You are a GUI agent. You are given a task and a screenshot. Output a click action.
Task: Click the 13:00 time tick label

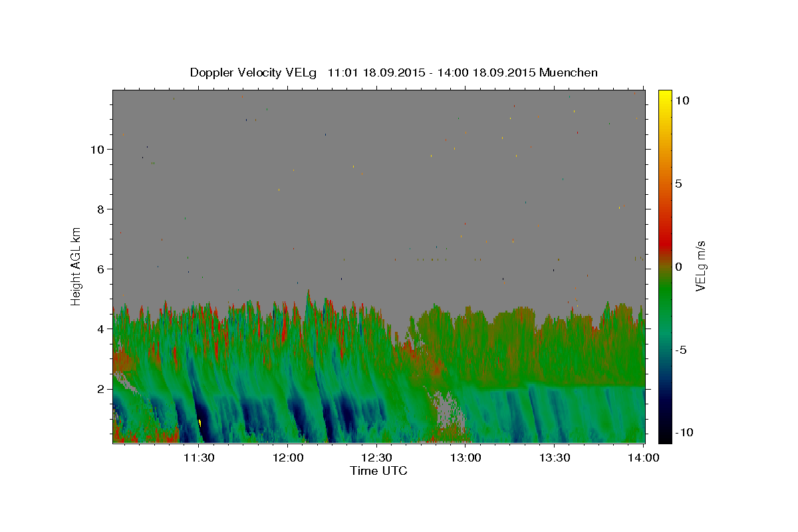tap(466, 458)
